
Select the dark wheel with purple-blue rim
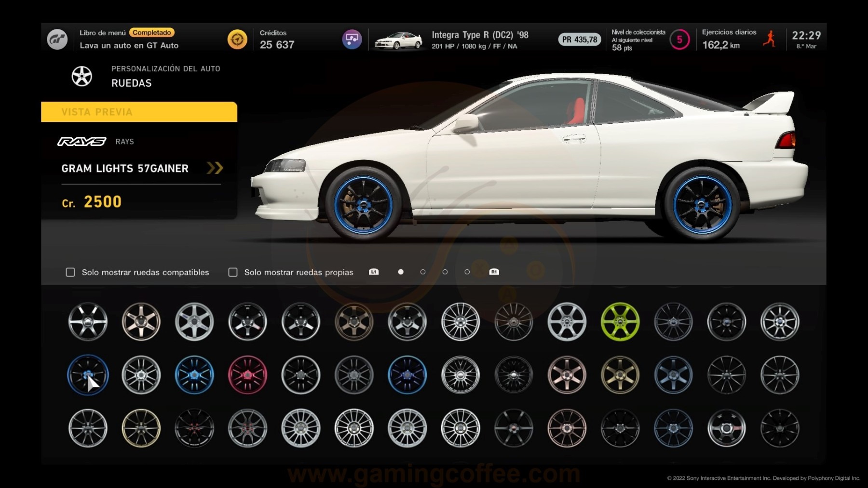pyautogui.click(x=407, y=375)
